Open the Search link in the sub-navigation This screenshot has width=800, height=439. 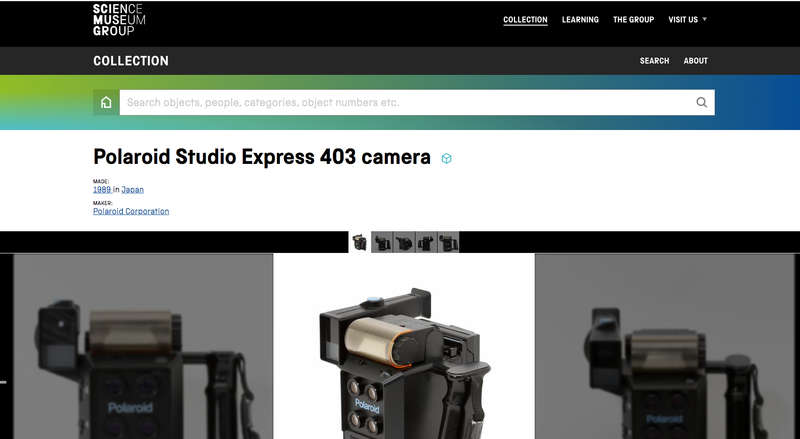(654, 61)
